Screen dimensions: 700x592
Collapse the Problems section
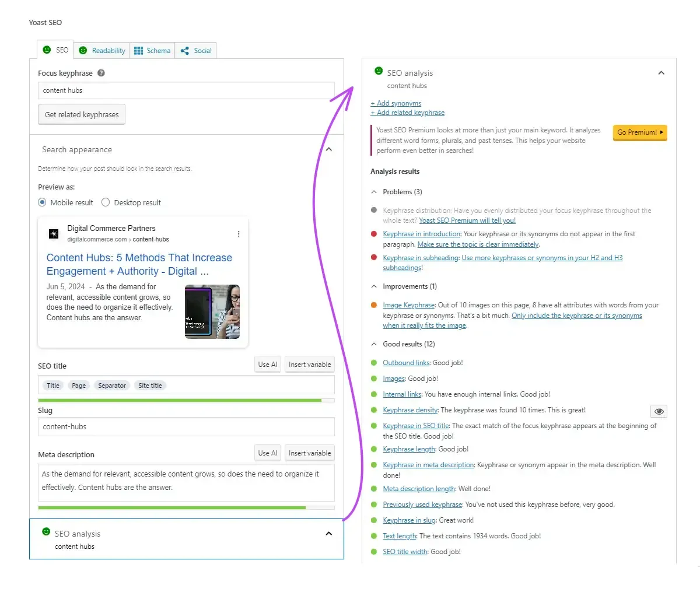tap(373, 191)
